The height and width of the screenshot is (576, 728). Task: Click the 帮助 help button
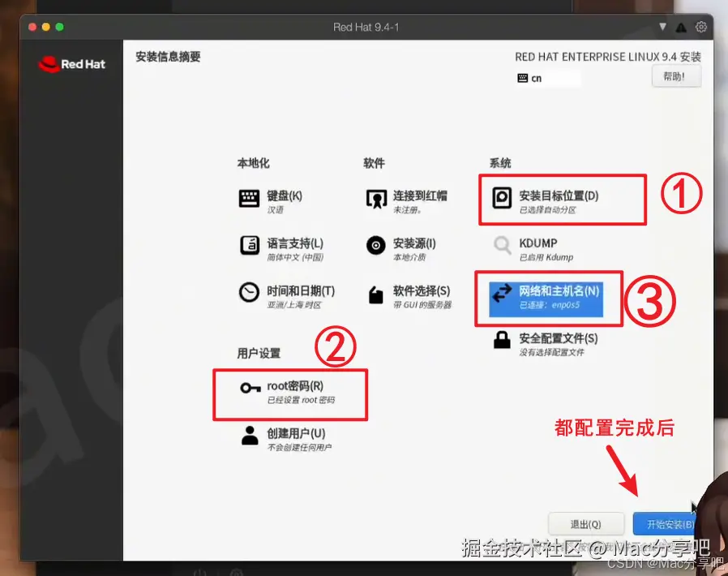click(x=676, y=75)
